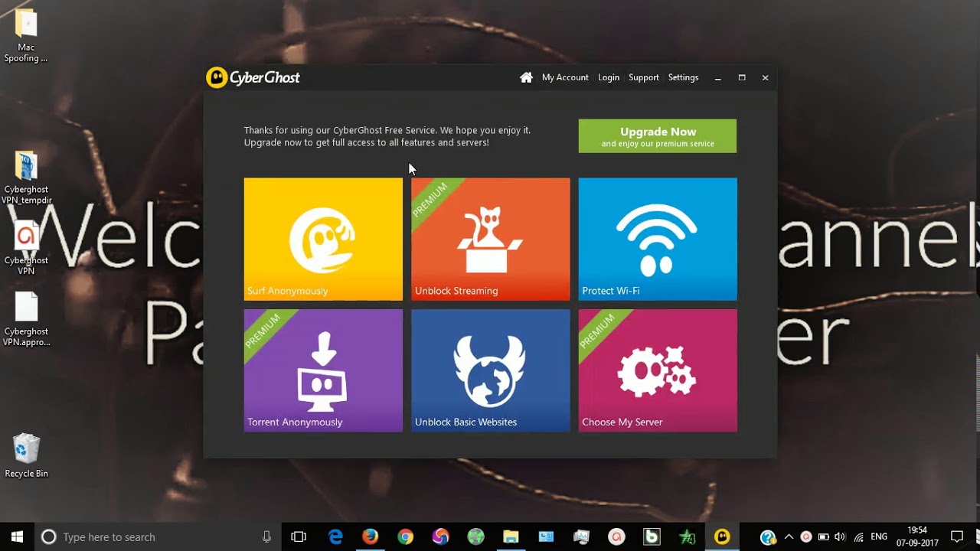The image size is (980, 551).
Task: Click the microphone icon in search box
Action: click(x=266, y=536)
